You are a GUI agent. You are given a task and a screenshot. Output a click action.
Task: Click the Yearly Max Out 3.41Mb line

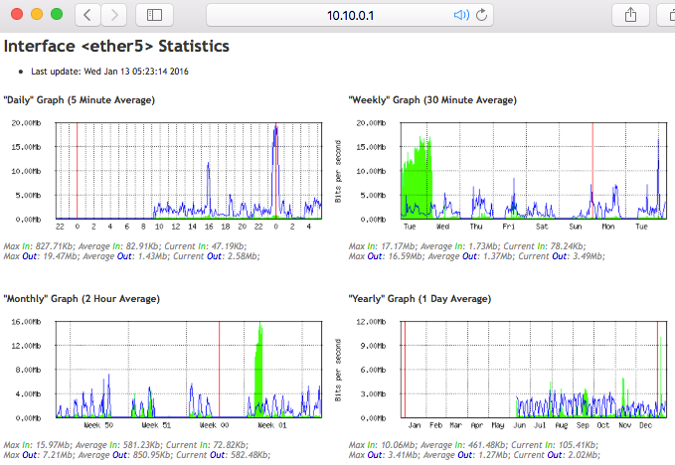pyautogui.click(x=474, y=455)
